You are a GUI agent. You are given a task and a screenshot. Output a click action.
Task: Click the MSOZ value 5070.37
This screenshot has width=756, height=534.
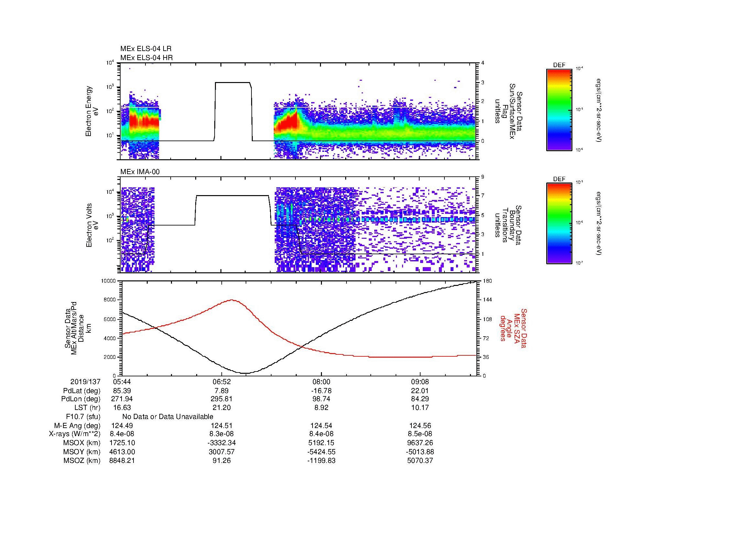(x=420, y=461)
